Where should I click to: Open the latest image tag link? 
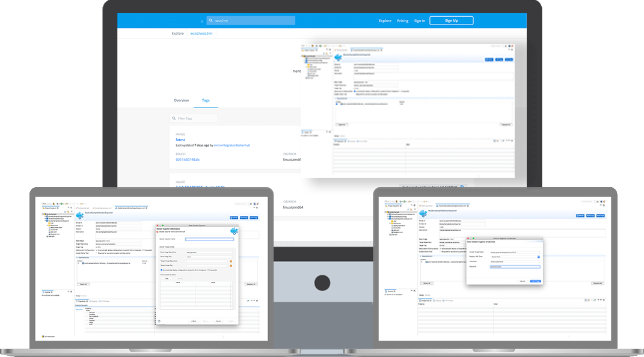[180, 139]
